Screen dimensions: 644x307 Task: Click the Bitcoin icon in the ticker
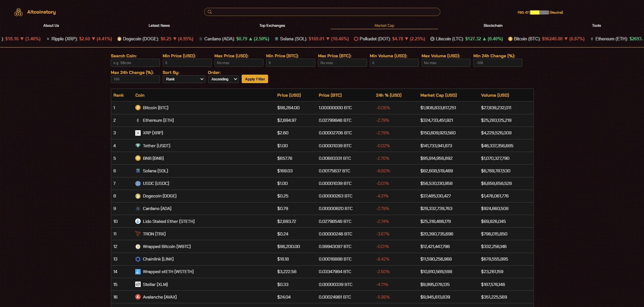[510, 39]
